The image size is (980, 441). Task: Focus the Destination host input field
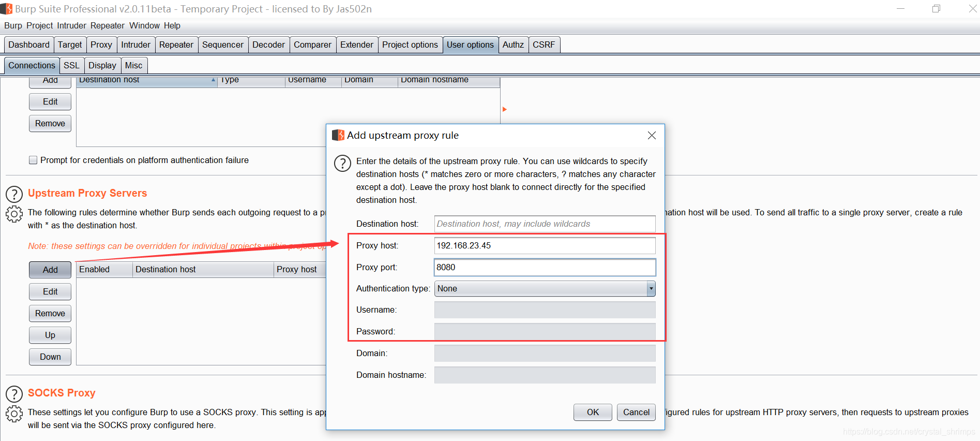pos(545,224)
